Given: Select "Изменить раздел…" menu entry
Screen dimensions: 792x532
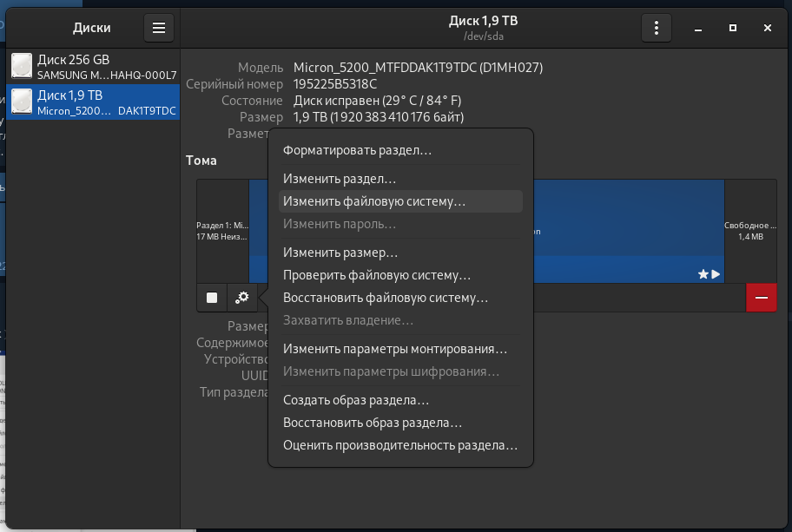Looking at the screenshot, I should 340,178.
